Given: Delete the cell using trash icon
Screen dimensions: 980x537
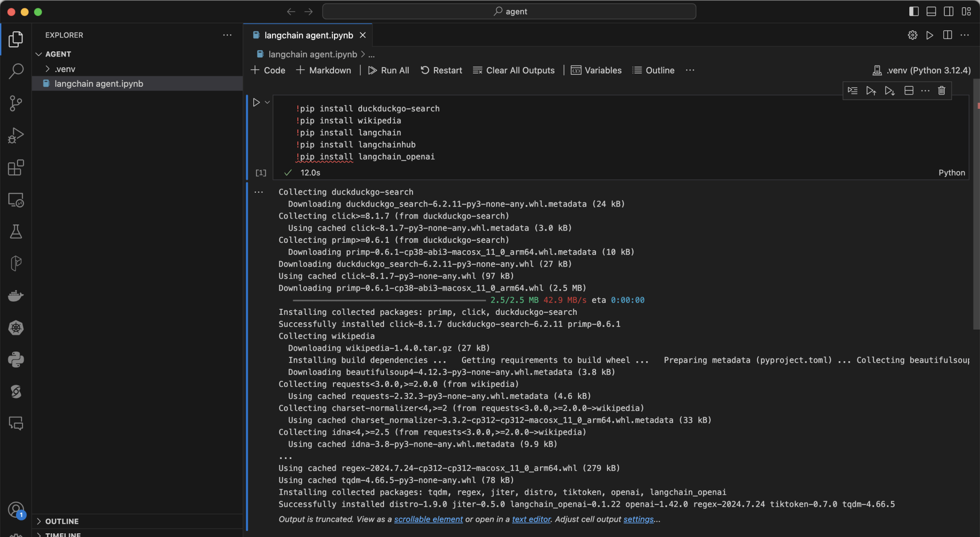Looking at the screenshot, I should pos(941,90).
